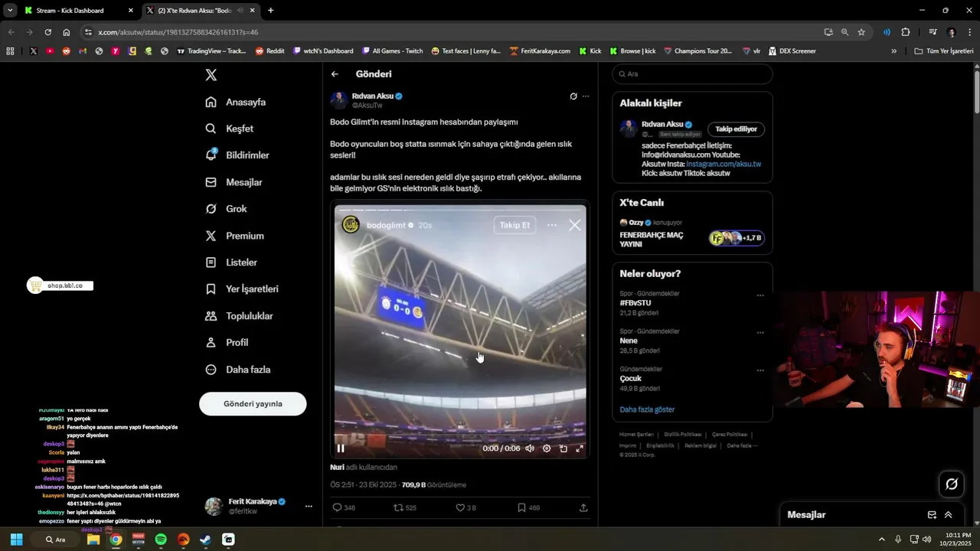Open Premium page
The height and width of the screenshot is (551, 980).
234,236
